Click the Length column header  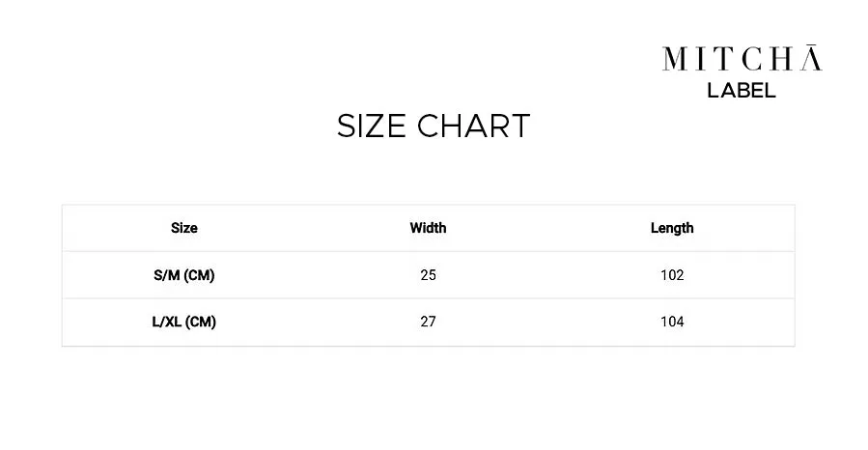[672, 228]
